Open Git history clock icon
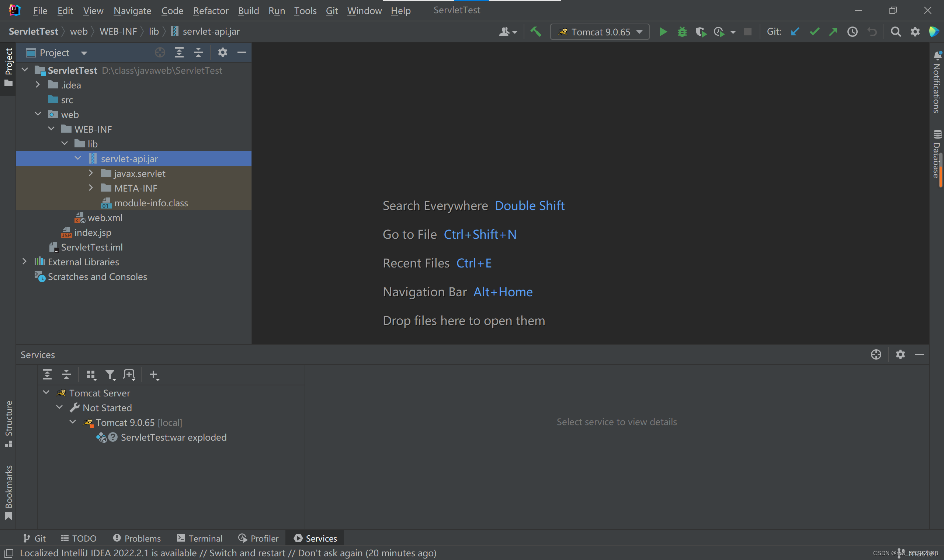 tap(852, 32)
